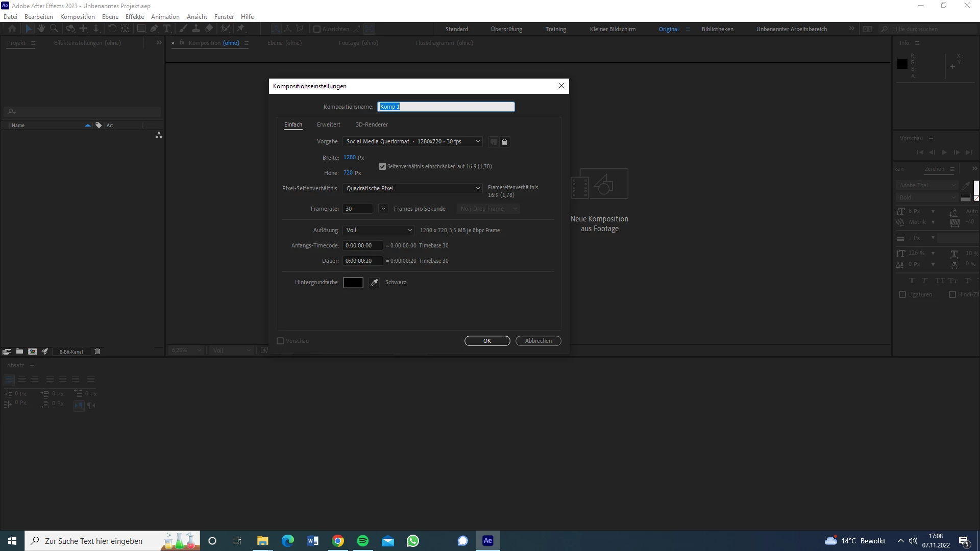The height and width of the screenshot is (551, 980).
Task: Click the Abbrechen button
Action: coord(538,341)
